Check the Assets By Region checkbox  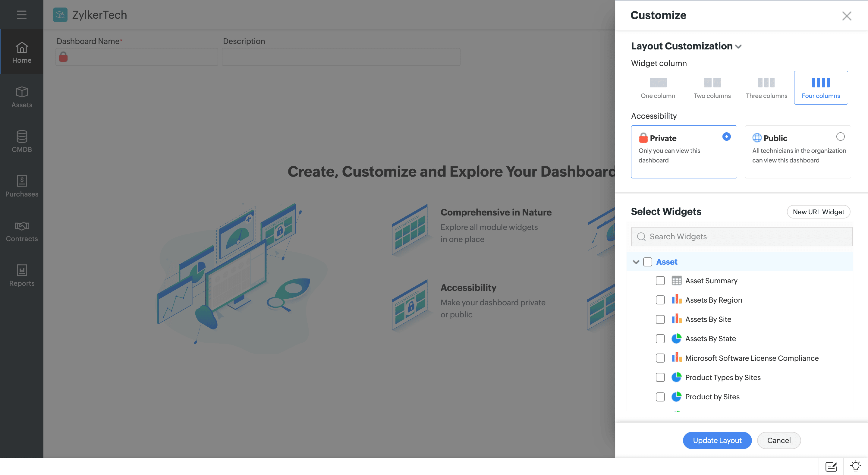pyautogui.click(x=660, y=300)
